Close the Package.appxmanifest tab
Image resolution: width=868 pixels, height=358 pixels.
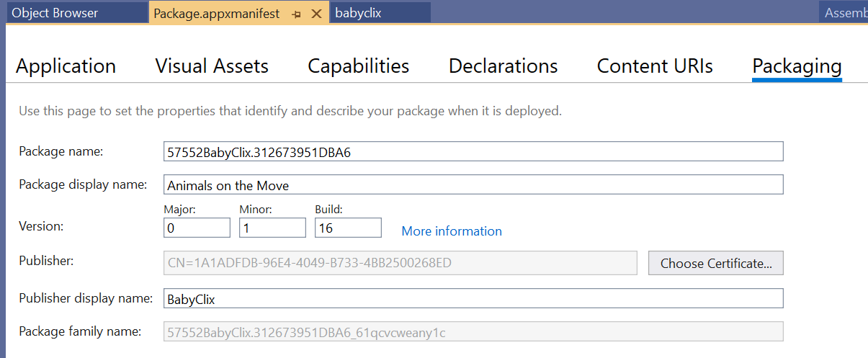[316, 14]
